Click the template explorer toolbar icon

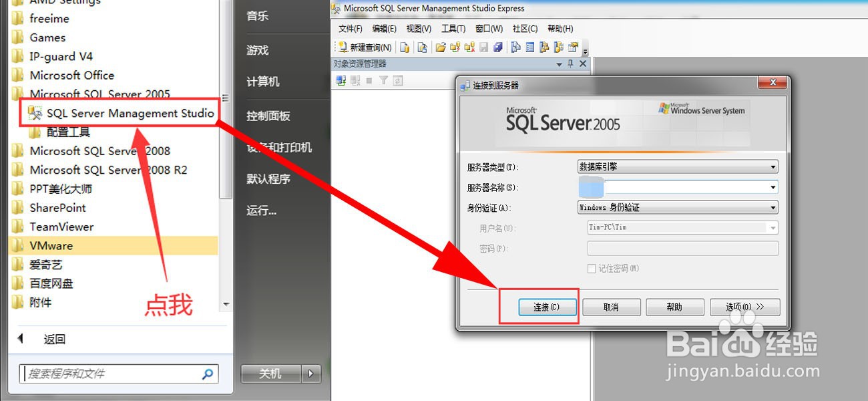(558, 47)
